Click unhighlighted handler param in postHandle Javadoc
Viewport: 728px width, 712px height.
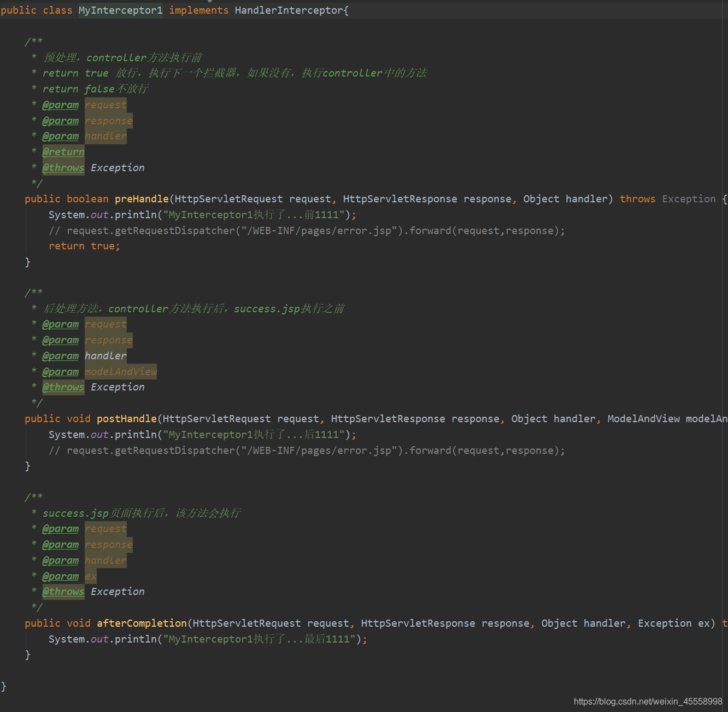coord(105,356)
